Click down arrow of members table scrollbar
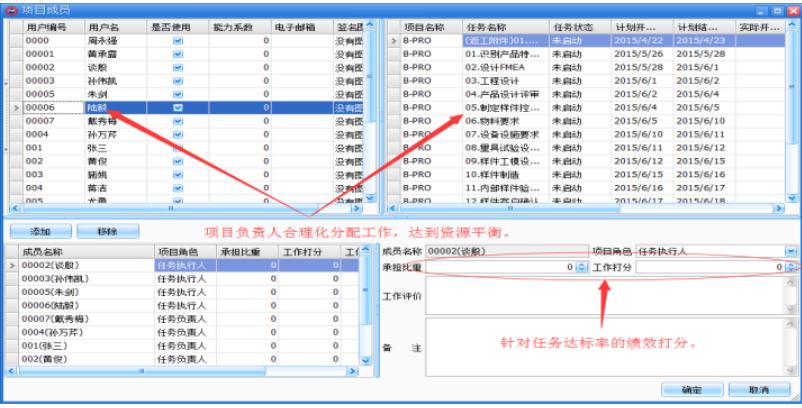This screenshot has height=408, width=802. [365, 360]
